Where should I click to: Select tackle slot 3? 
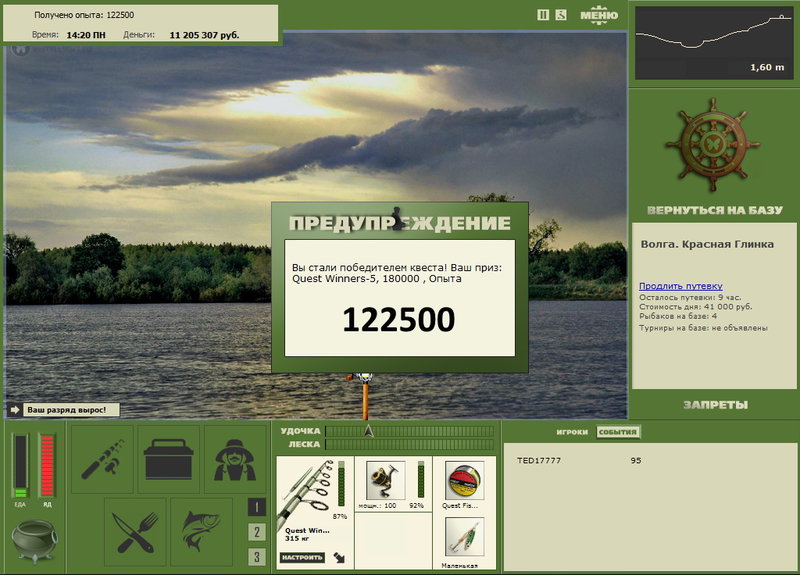257,557
